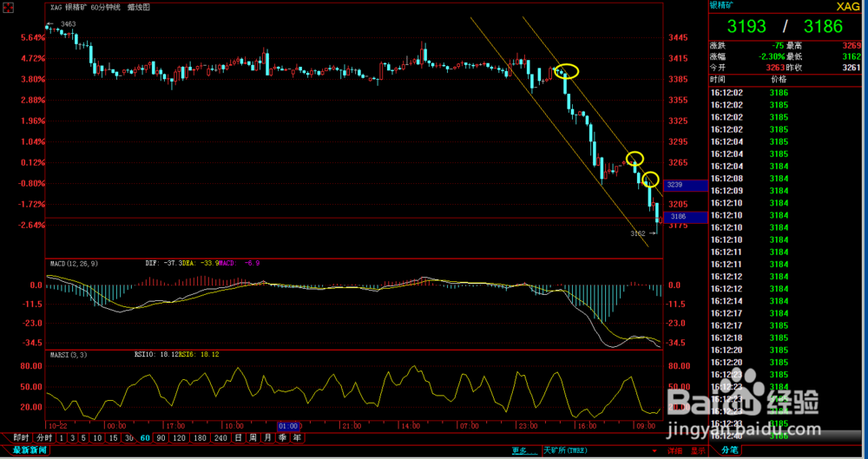Switch to the 年 yearly chart tab

[x=297, y=438]
